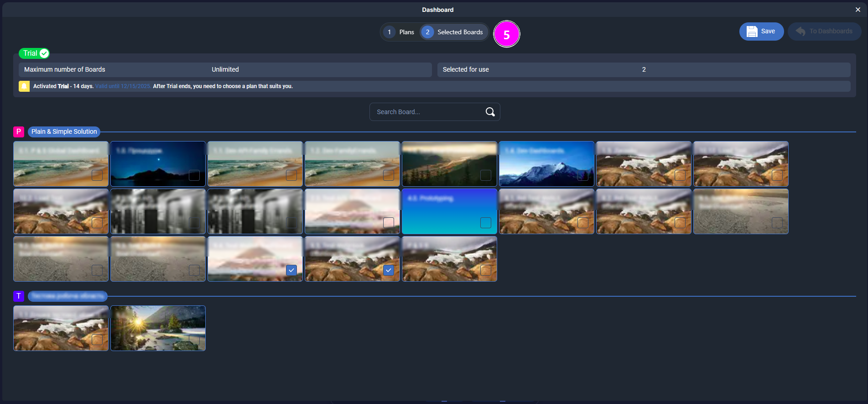
Task: Close the Dashboard dialog
Action: [x=858, y=10]
